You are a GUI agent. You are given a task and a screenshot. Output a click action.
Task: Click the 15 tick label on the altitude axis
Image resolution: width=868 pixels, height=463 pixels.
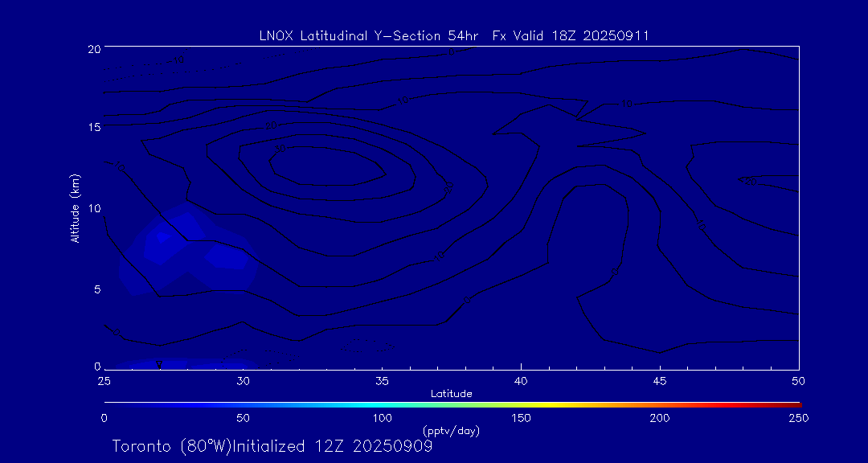(x=93, y=128)
